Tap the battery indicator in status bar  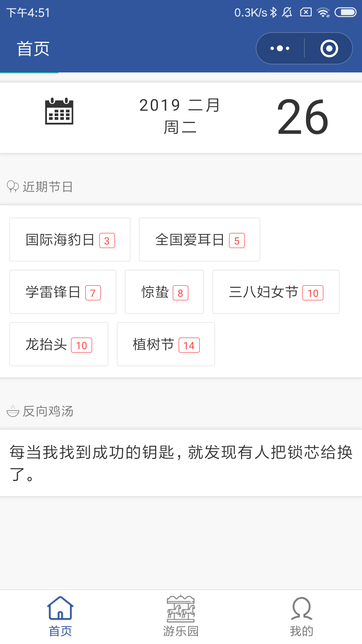[346, 12]
